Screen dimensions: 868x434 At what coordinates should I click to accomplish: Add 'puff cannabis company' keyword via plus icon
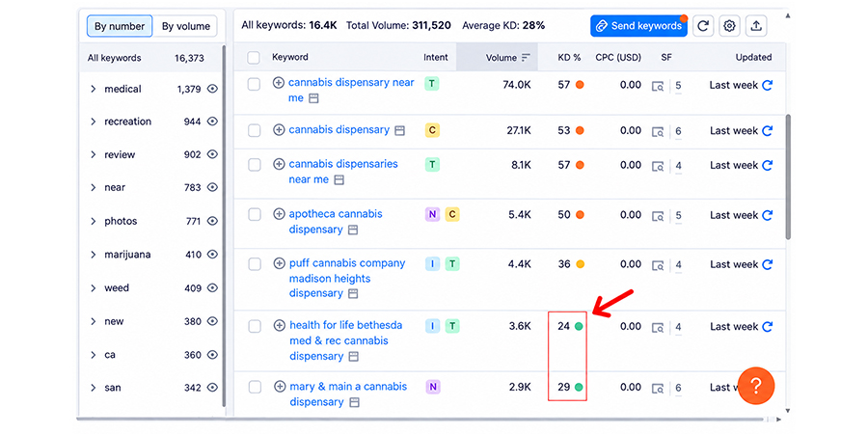(x=279, y=263)
